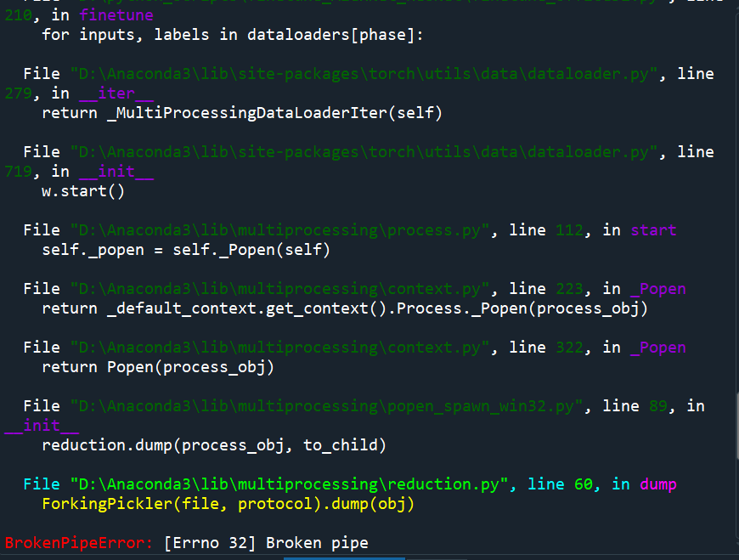739x560 pixels.
Task: Click the purple 'finetune' function name
Action: coord(116,15)
